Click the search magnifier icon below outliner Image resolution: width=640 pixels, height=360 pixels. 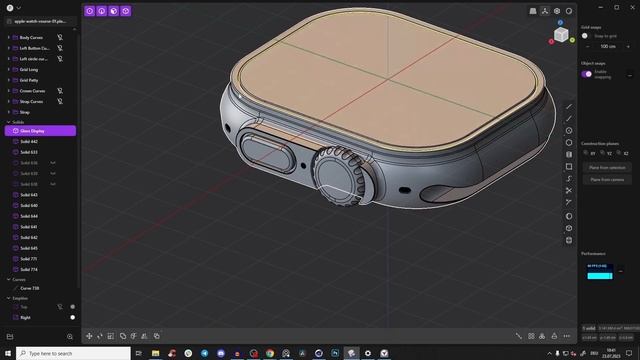pyautogui.click(x=70, y=337)
